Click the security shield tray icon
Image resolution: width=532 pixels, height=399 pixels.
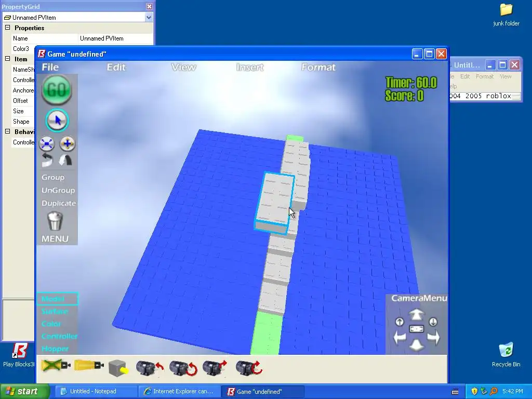coord(474,391)
